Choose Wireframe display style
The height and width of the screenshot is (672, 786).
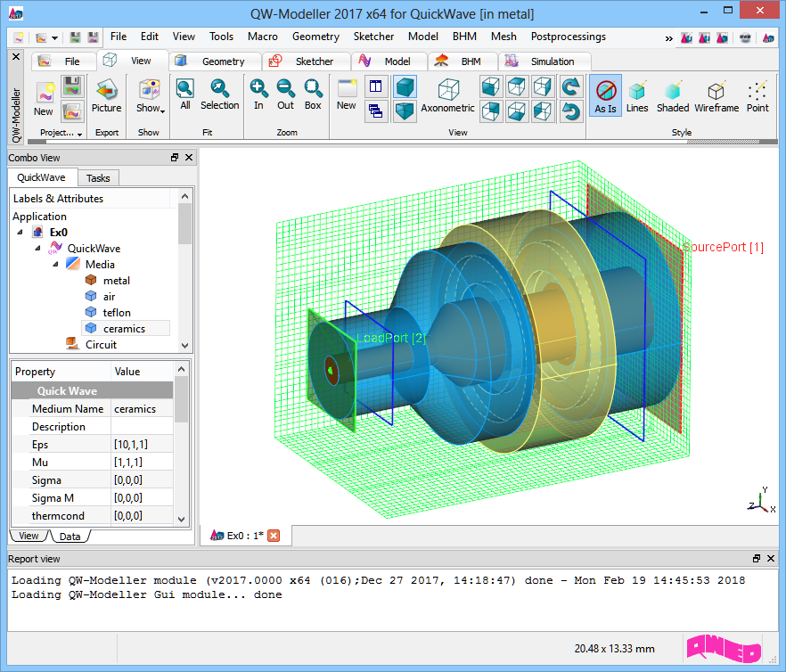coord(716,96)
